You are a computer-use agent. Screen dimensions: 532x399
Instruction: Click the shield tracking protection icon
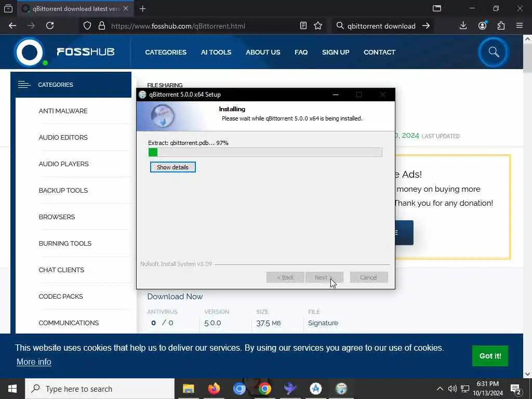point(87,26)
